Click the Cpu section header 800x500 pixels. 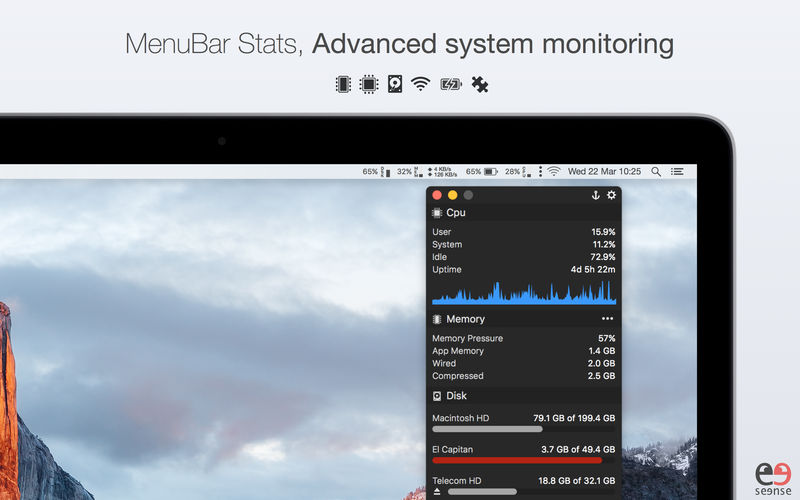(523, 213)
